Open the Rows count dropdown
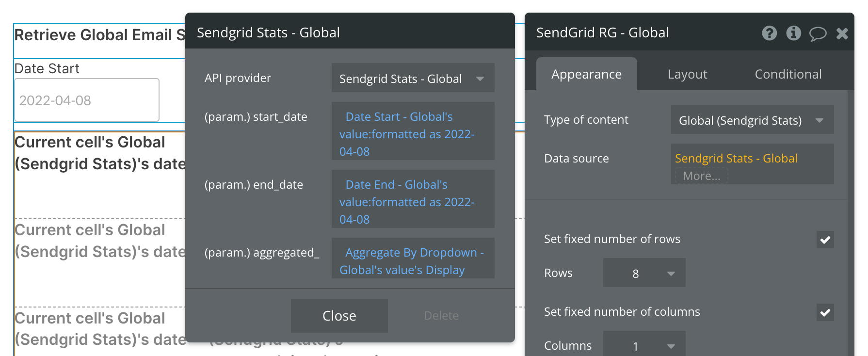 [x=644, y=273]
